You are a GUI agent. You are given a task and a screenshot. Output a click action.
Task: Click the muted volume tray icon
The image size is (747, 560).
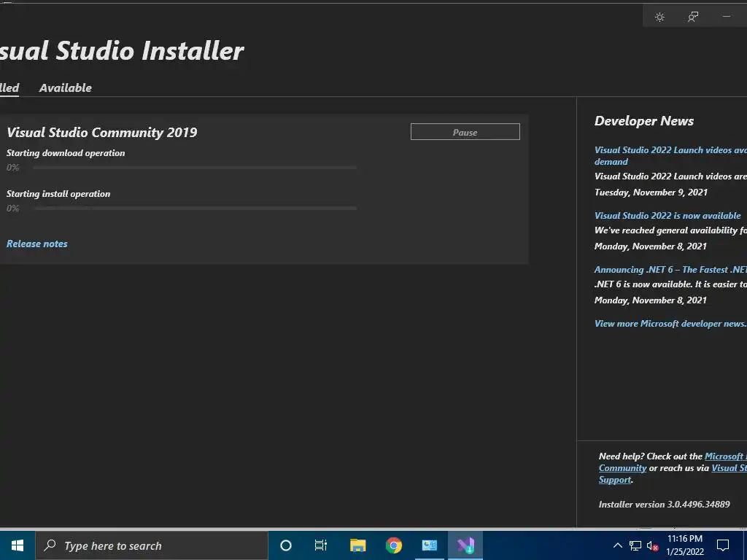tap(653, 545)
